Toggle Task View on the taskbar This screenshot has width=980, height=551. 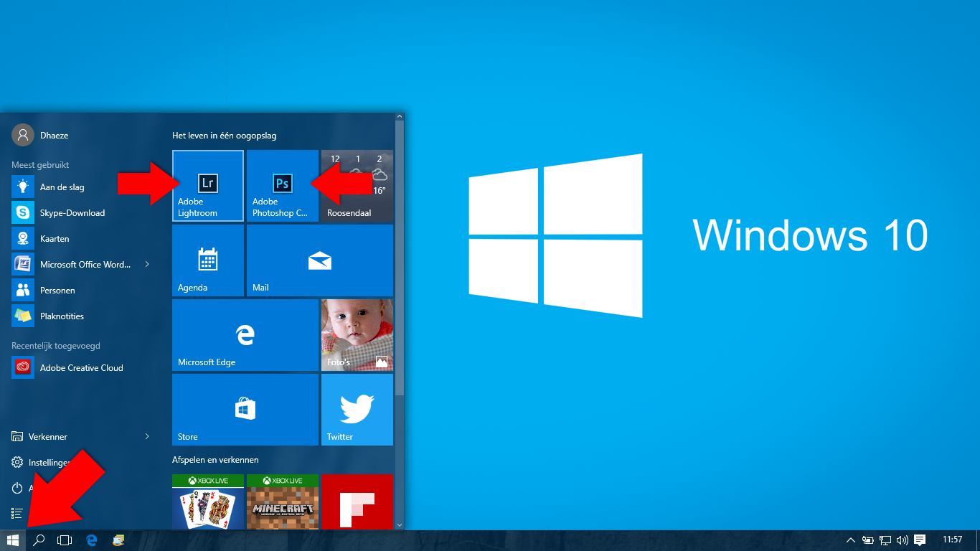tap(65, 540)
